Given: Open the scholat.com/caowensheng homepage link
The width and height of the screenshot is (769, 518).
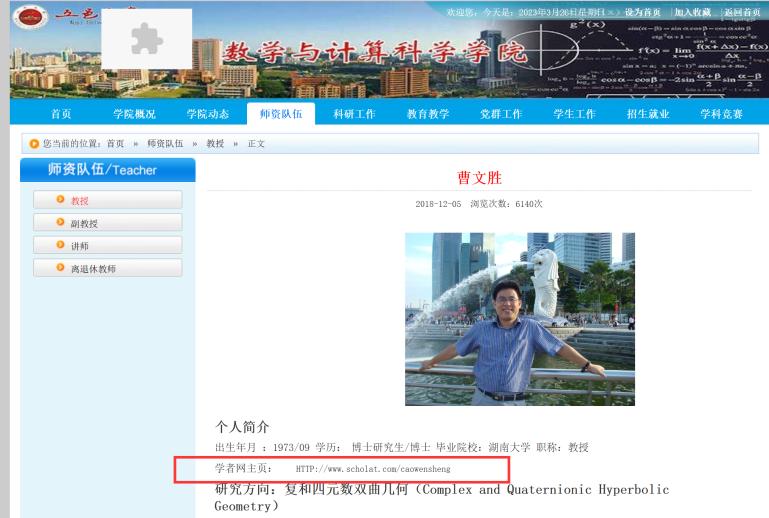Looking at the screenshot, I should (x=372, y=468).
